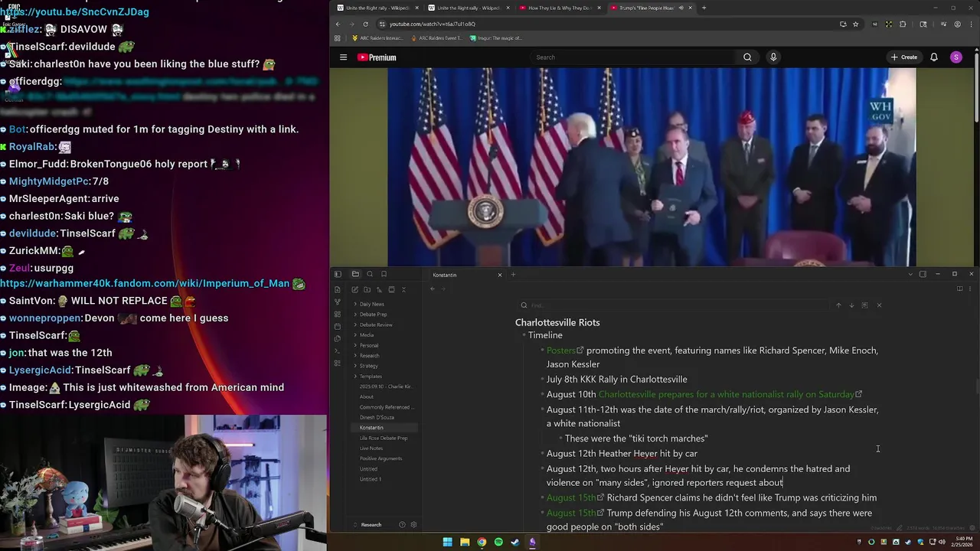Collapse all folders icon in file explorer

403,289
